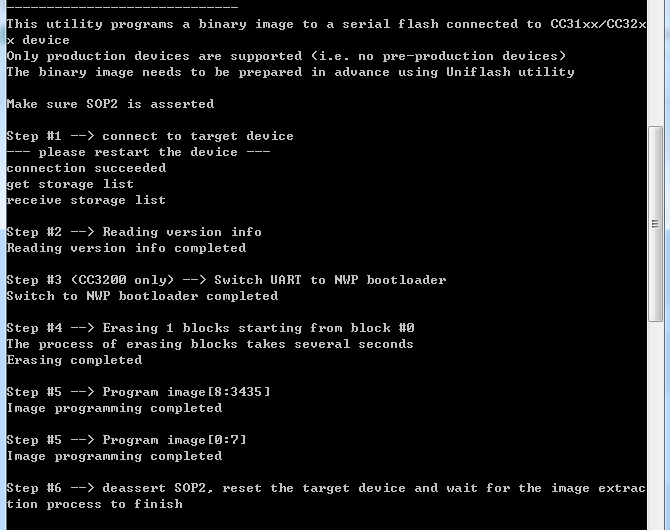Click the 'Step #2 --> Reading version info' line
670x530 pixels.
coord(134,232)
